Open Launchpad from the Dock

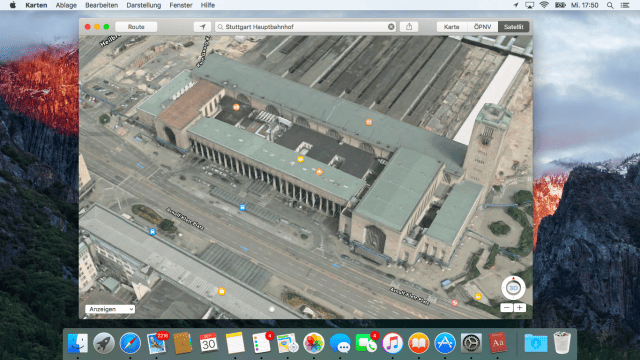[104, 343]
